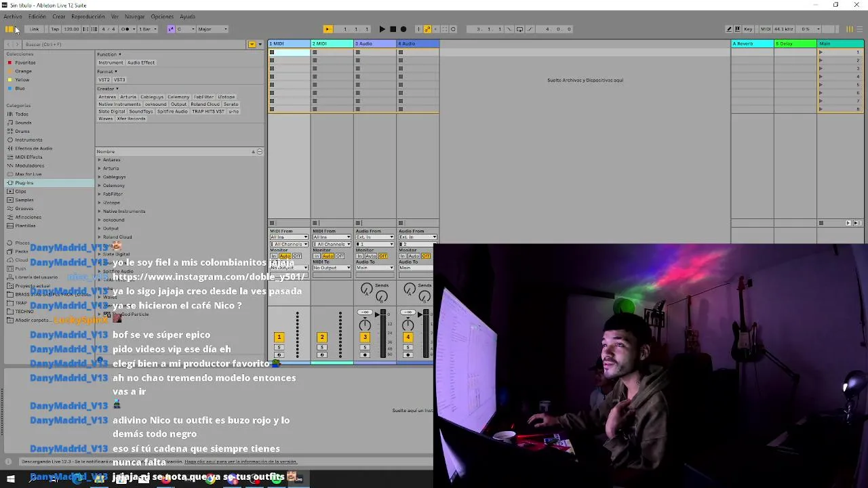Toggle the Scale Mode icon
Viewport: 868px width, 488px height.
coord(171,29)
